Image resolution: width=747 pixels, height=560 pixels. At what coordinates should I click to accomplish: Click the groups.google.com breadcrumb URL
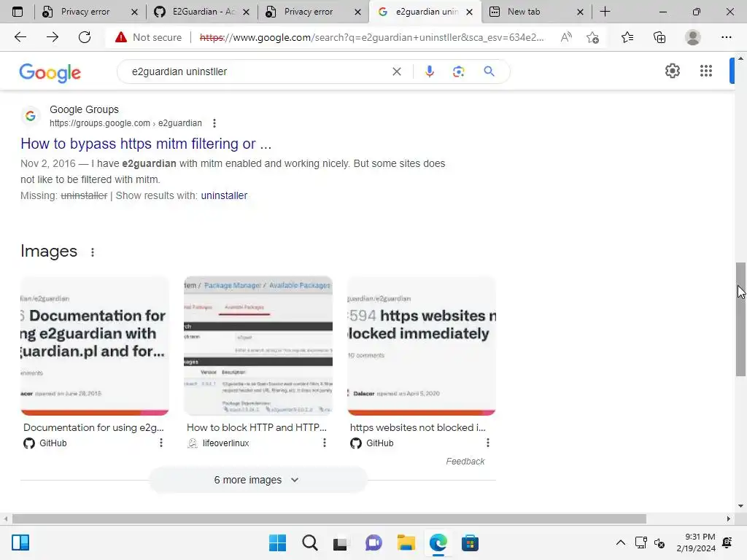[x=125, y=123]
